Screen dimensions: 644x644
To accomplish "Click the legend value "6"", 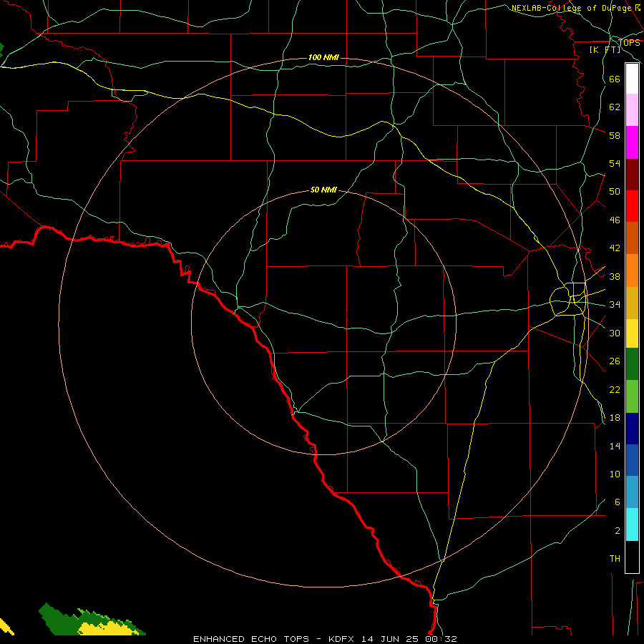I will pos(617,502).
